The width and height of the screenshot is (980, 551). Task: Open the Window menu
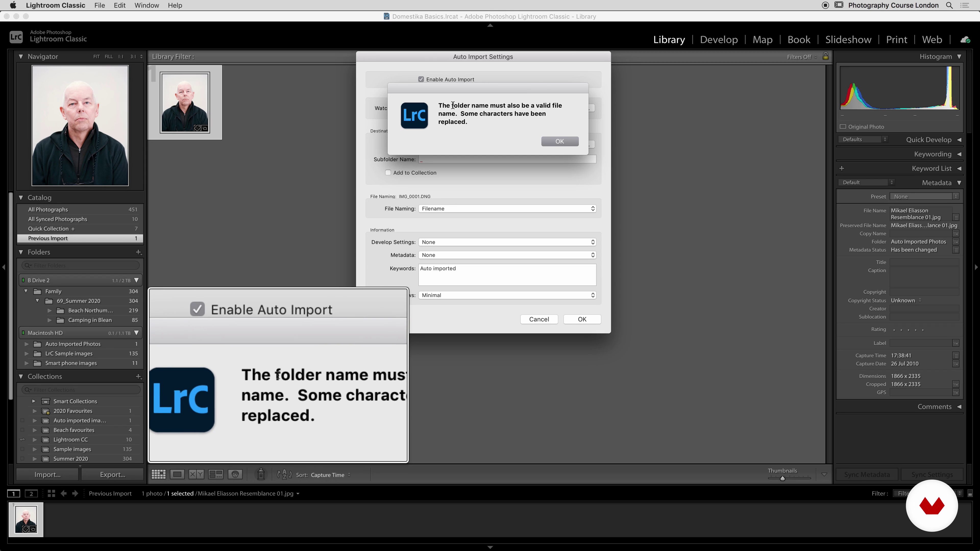146,5
